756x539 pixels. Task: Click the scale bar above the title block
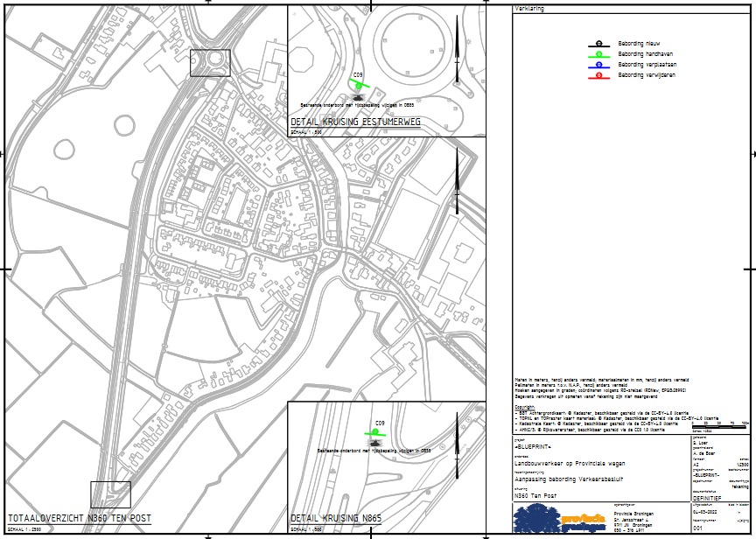720,427
